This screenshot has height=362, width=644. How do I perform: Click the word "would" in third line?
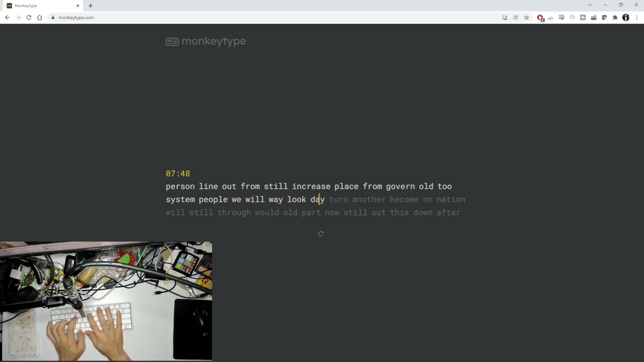267,213
